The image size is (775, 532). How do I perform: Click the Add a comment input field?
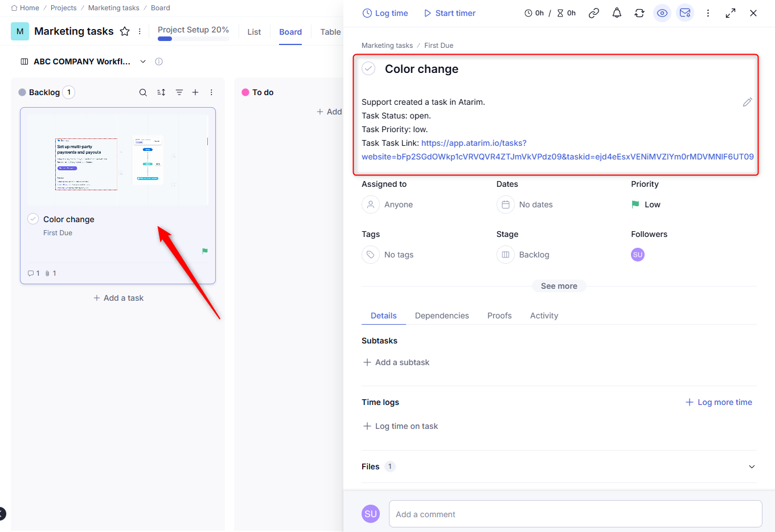pos(575,514)
